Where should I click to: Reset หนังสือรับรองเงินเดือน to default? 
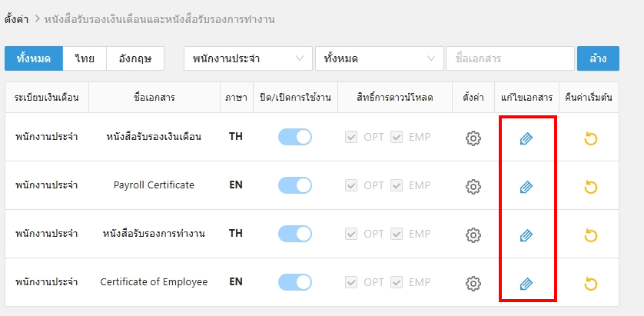point(591,138)
